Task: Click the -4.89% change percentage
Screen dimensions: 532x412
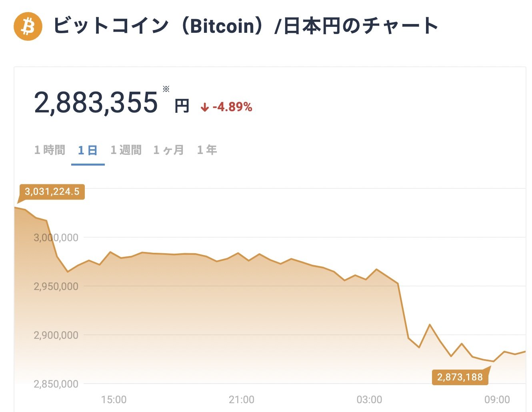Action: click(x=232, y=107)
